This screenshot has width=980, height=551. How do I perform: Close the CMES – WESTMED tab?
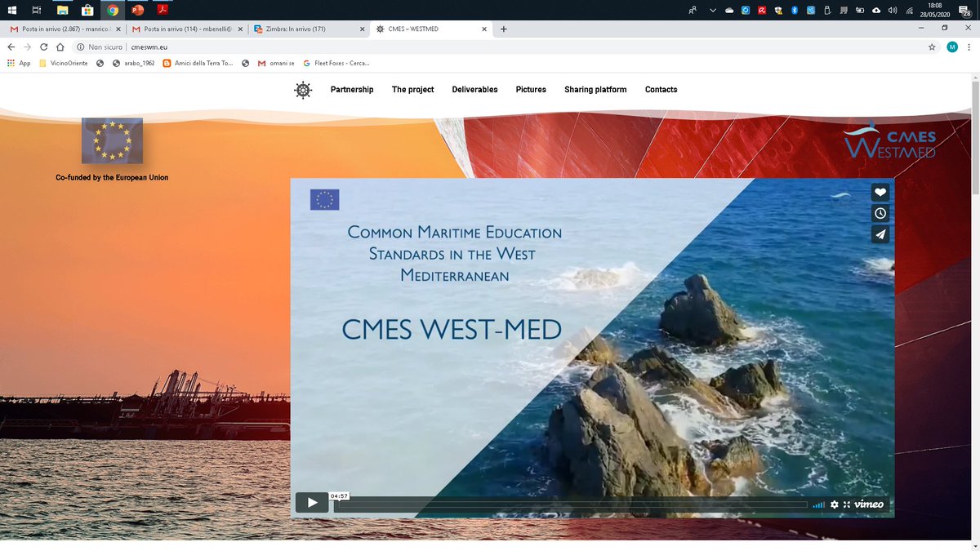[x=484, y=29]
